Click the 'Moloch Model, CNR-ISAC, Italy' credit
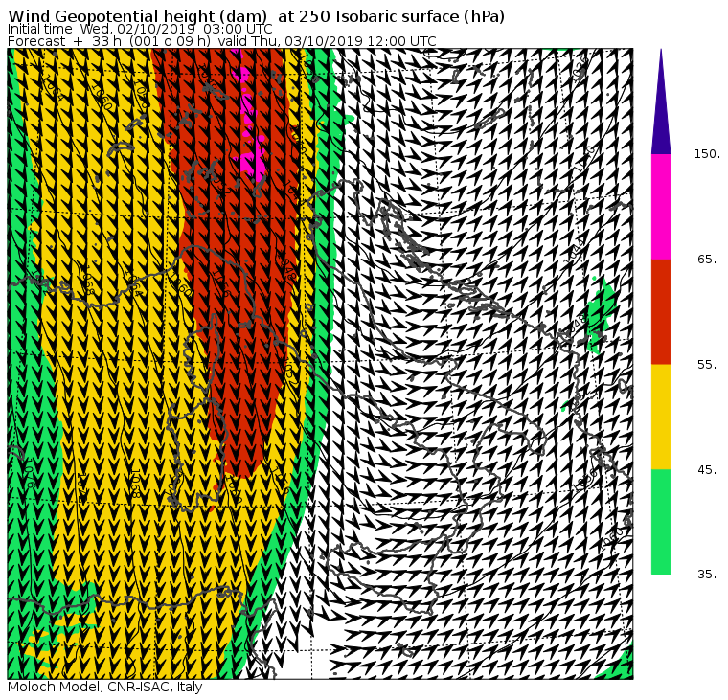 click(x=105, y=687)
